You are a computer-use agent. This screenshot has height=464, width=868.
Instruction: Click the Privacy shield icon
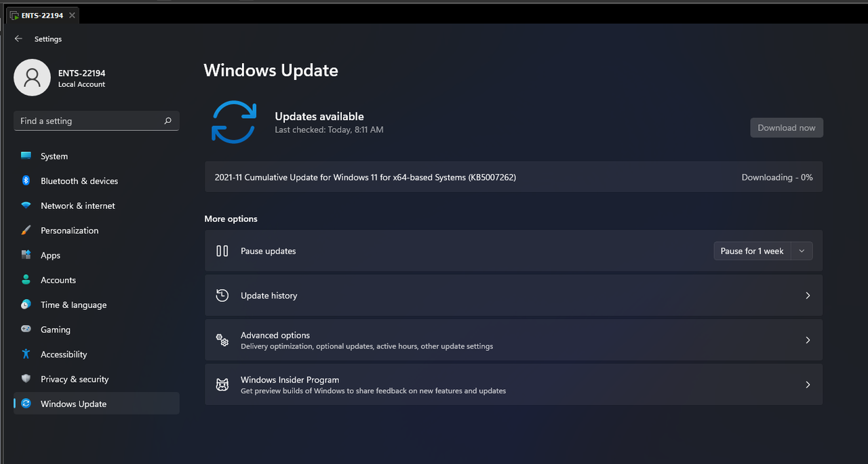tap(26, 379)
